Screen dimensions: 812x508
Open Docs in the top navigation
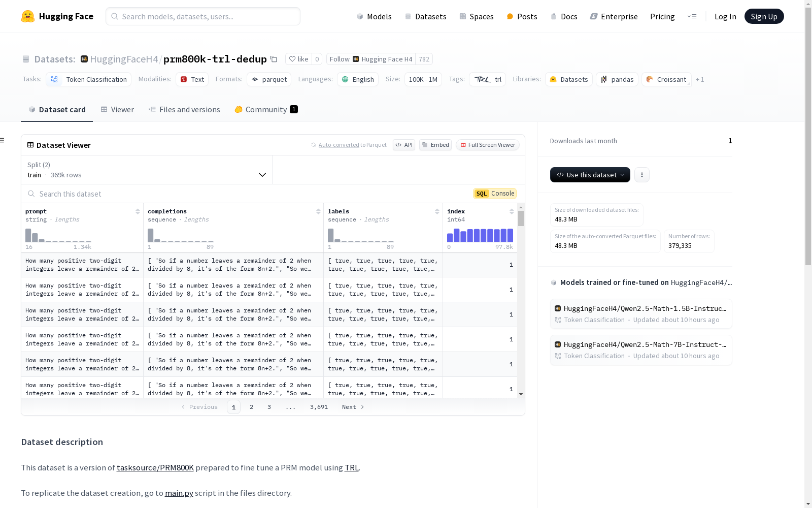click(564, 16)
